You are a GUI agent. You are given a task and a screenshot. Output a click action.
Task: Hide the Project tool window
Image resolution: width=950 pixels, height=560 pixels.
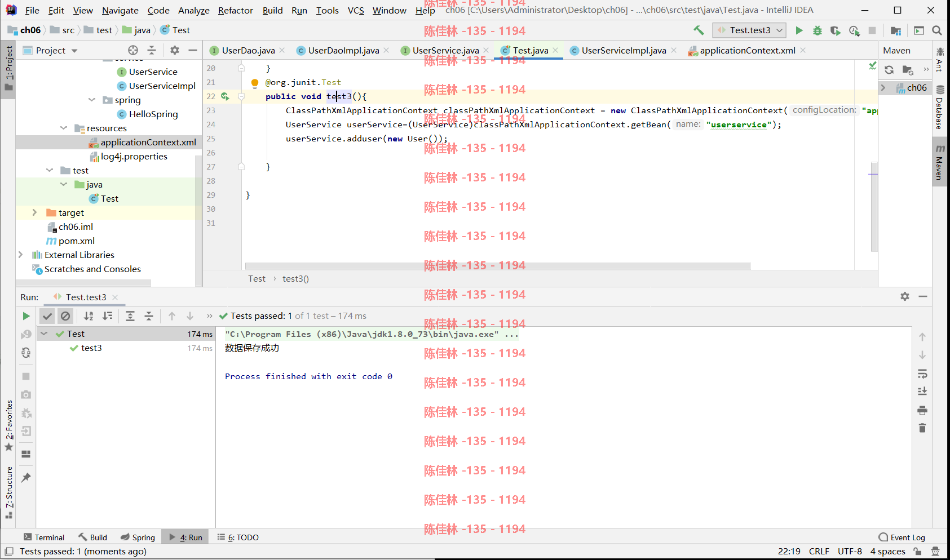[x=193, y=50]
